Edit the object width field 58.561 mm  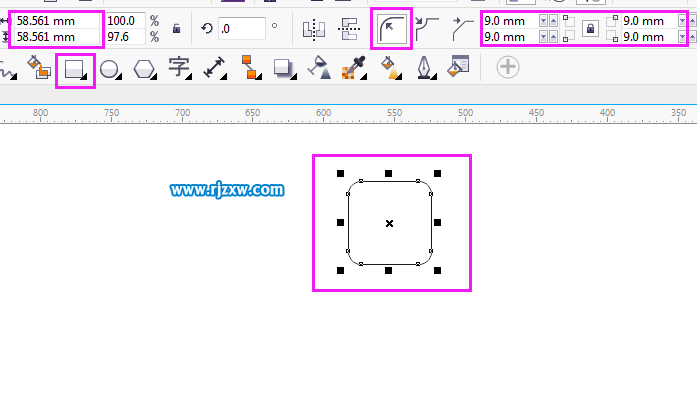57,21
